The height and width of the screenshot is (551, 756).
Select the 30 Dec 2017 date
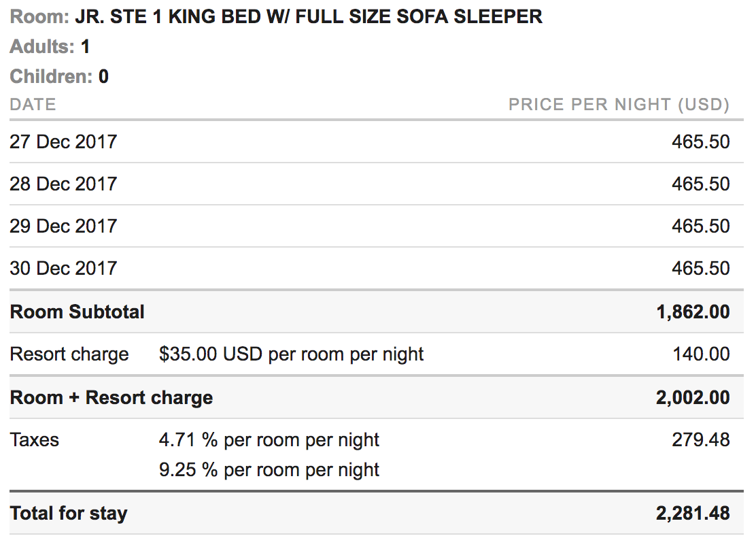tap(63, 268)
